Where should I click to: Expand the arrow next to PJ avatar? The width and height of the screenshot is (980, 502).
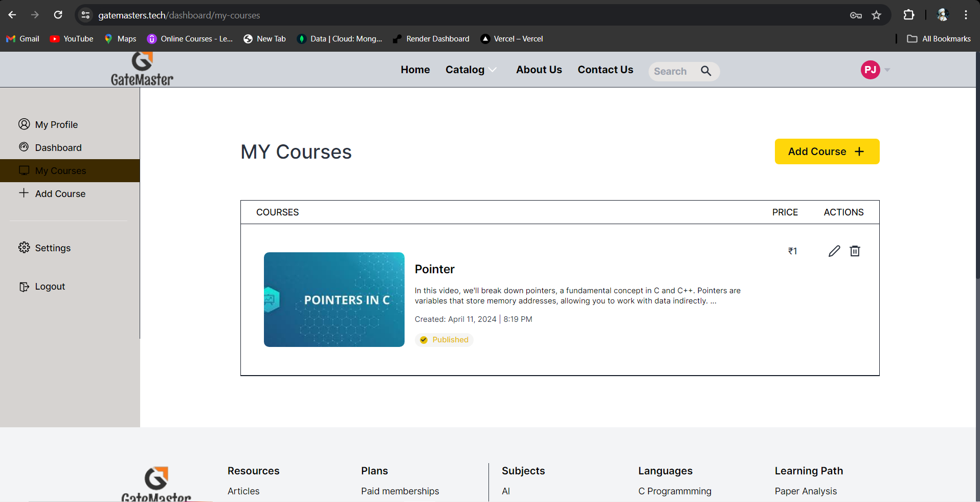coord(887,70)
